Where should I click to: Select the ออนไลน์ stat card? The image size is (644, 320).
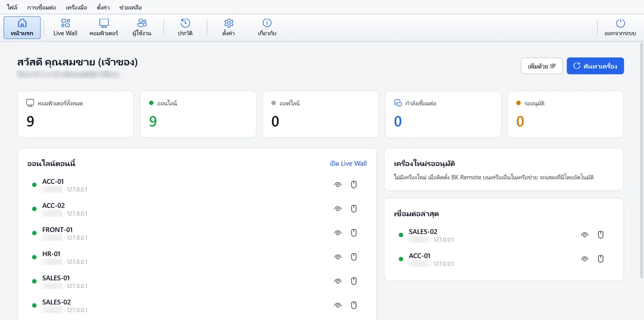[x=198, y=114]
